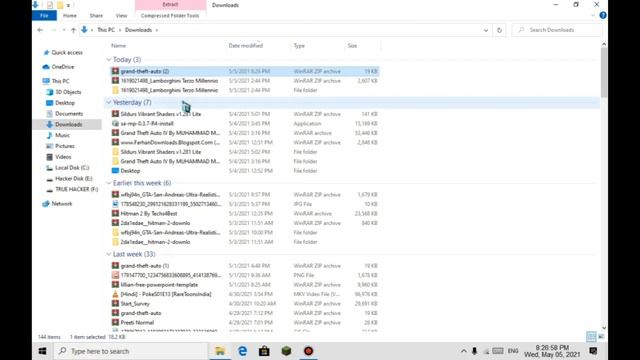Open Quick access in navigation pane

pyautogui.click(x=67, y=52)
